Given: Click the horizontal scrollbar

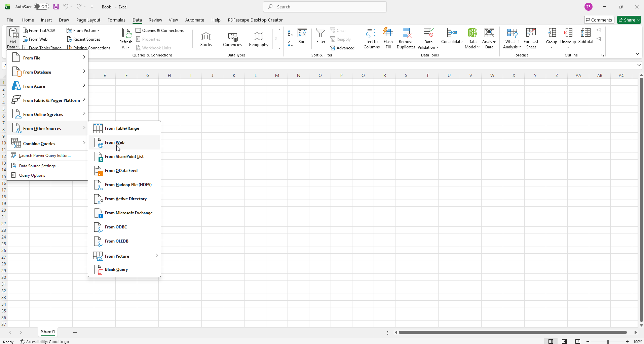Looking at the screenshot, I should click(513, 332).
